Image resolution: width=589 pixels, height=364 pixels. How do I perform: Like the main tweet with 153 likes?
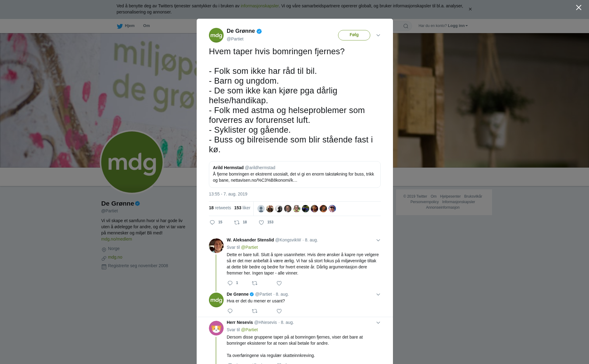(261, 222)
